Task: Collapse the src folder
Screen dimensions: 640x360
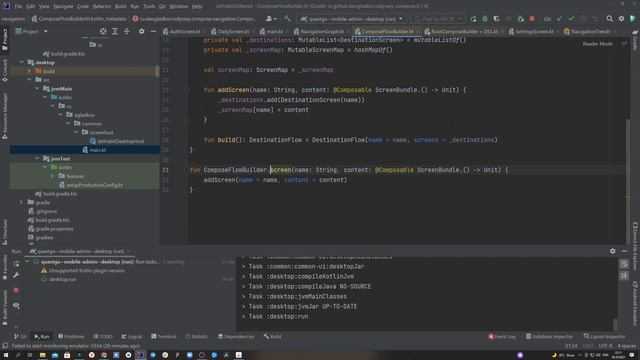Action: [x=29, y=80]
